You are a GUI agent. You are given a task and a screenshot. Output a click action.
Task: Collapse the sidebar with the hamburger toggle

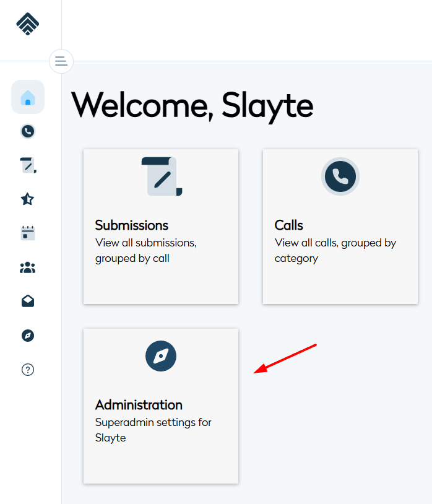[61, 61]
